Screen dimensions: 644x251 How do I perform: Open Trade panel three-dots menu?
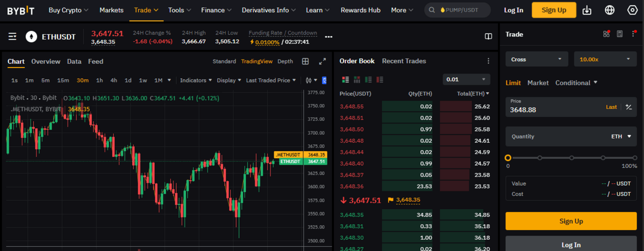tap(633, 34)
